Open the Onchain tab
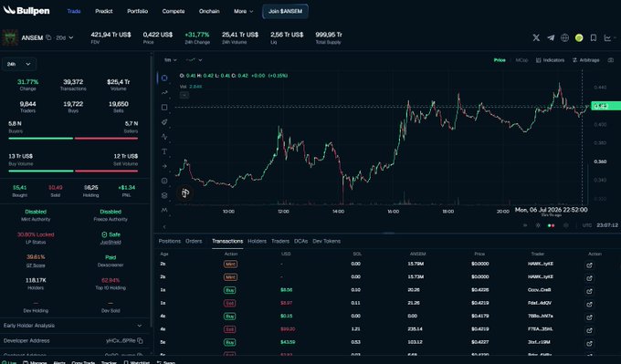This screenshot has width=621, height=364. point(209,11)
